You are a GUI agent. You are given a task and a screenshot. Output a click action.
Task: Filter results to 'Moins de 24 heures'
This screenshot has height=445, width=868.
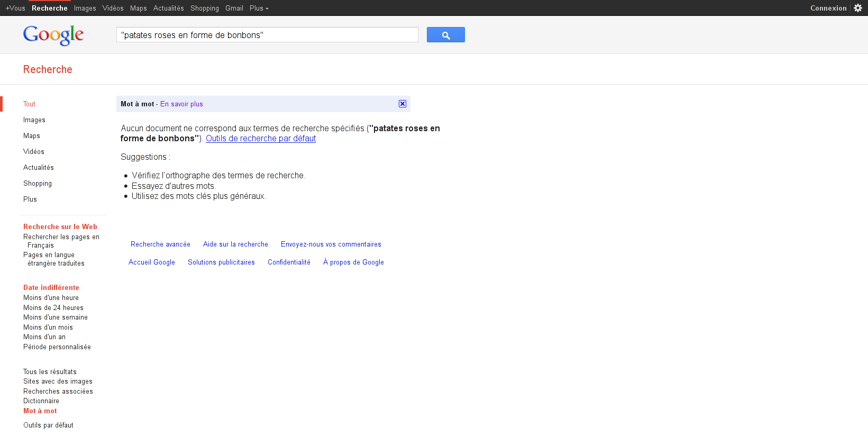pos(53,308)
